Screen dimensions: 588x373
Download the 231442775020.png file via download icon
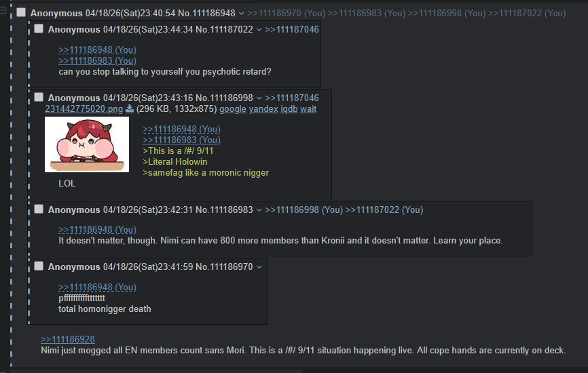[130, 109]
